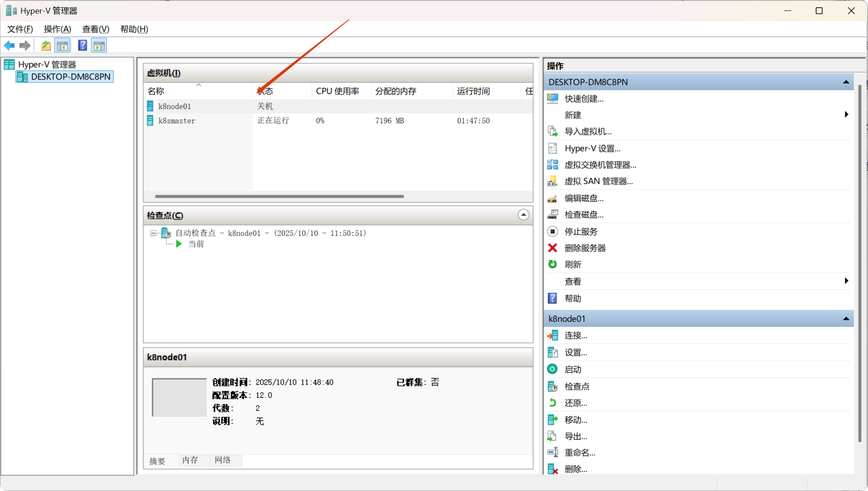Switch to the Networking tab
The image size is (868, 491).
coord(223,460)
